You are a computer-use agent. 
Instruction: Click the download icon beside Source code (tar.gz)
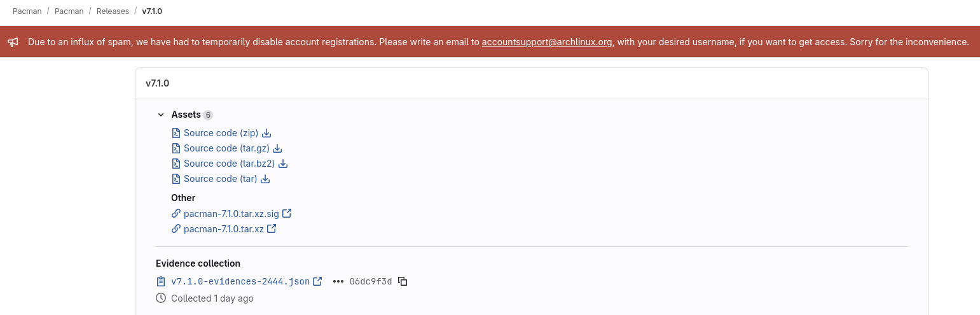click(x=277, y=148)
